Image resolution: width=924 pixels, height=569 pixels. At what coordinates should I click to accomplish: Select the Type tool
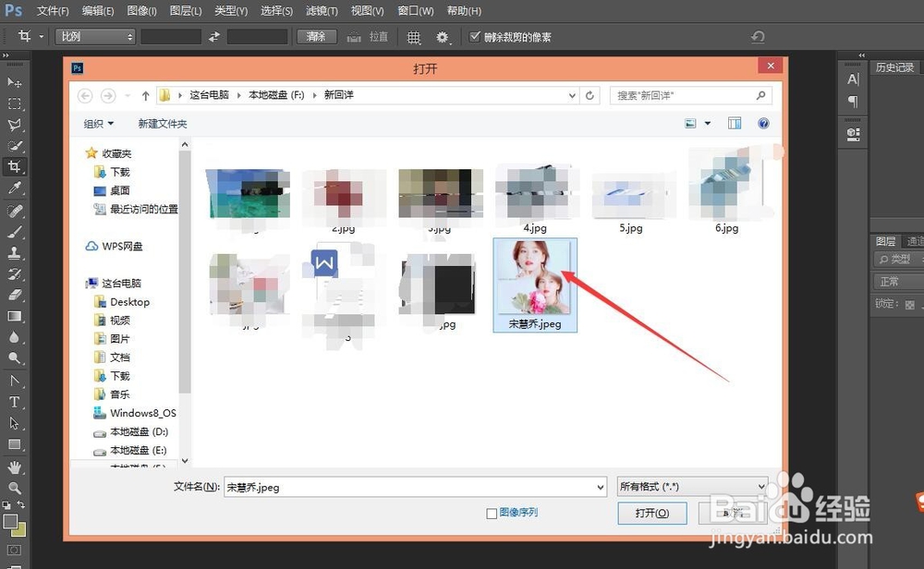pyautogui.click(x=14, y=401)
